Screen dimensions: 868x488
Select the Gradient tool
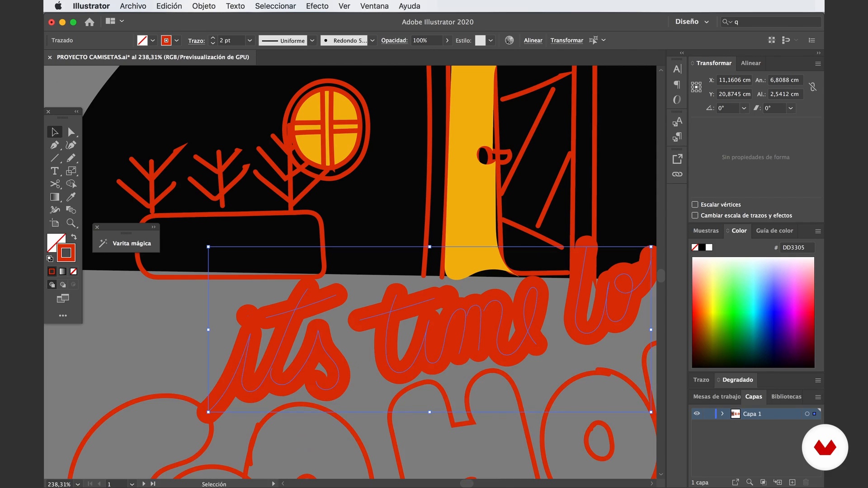point(55,197)
